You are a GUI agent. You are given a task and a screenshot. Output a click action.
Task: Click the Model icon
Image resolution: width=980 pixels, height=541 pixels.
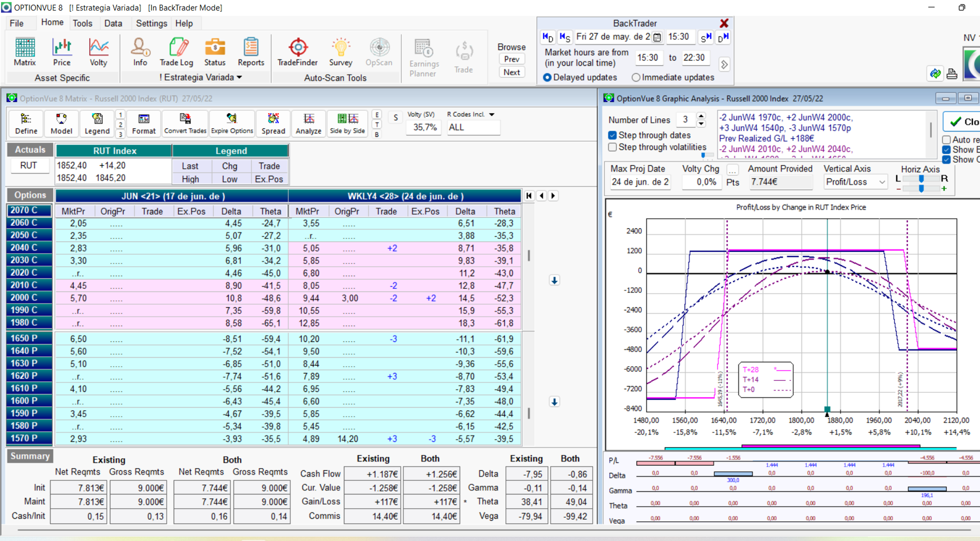coord(61,124)
